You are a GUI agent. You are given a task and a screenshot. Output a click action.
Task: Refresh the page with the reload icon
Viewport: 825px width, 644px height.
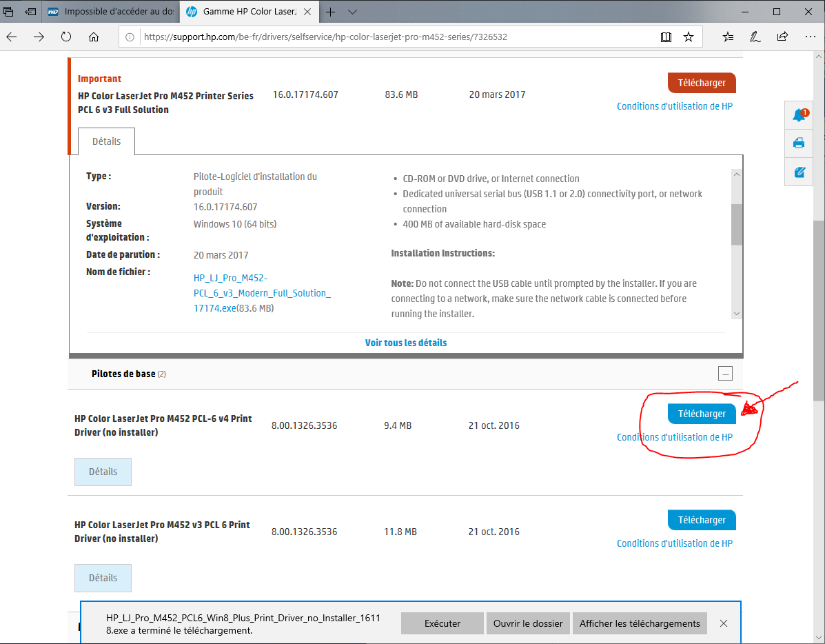coord(65,37)
